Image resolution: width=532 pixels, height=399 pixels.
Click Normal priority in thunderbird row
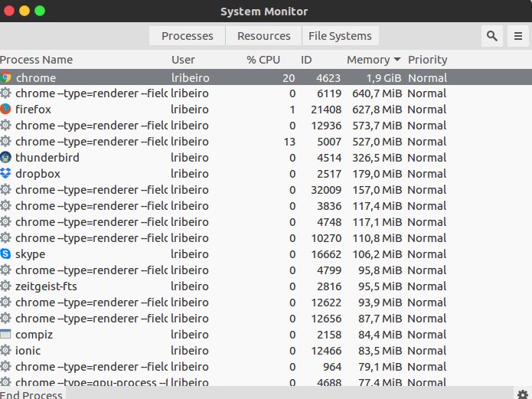pyautogui.click(x=427, y=158)
